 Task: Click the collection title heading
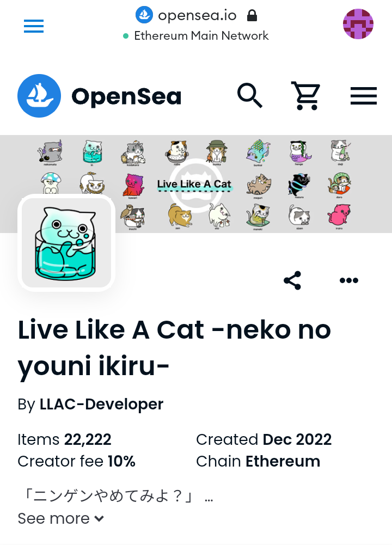coord(174,347)
